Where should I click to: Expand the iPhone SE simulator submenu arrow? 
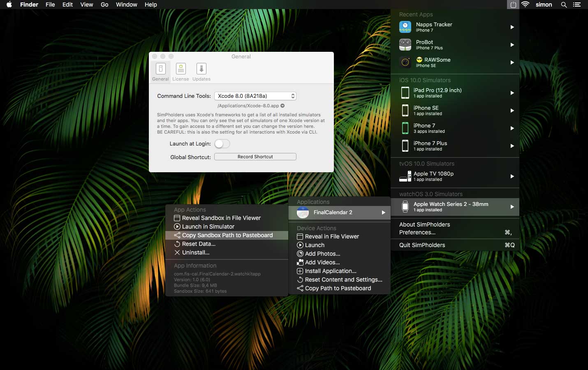coord(512,111)
